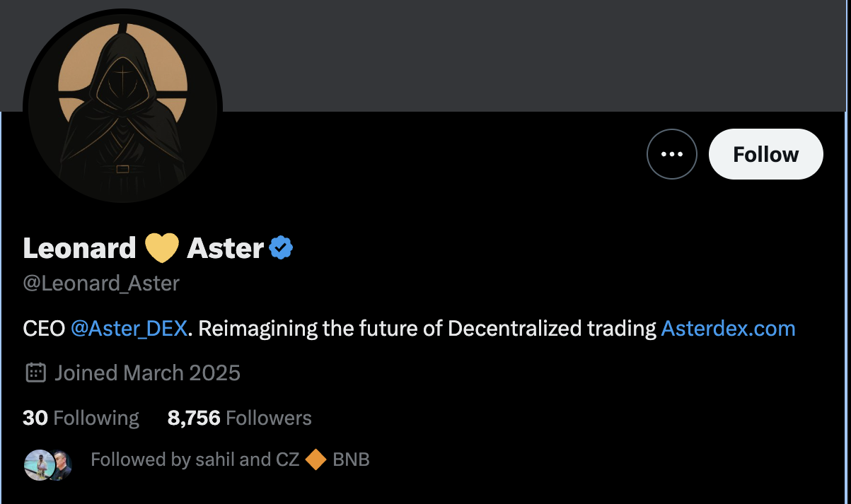Click the CEO bio text line
The image size is (851, 504).
(x=42, y=328)
